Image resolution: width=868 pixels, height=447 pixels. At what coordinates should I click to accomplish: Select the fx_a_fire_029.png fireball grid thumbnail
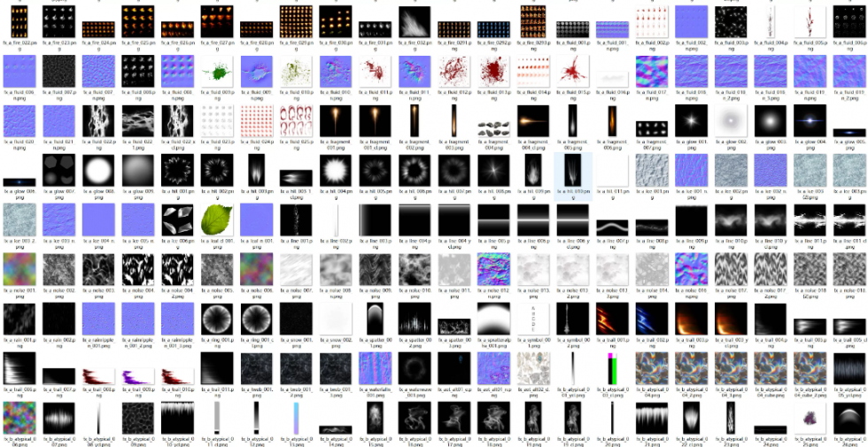point(296,21)
